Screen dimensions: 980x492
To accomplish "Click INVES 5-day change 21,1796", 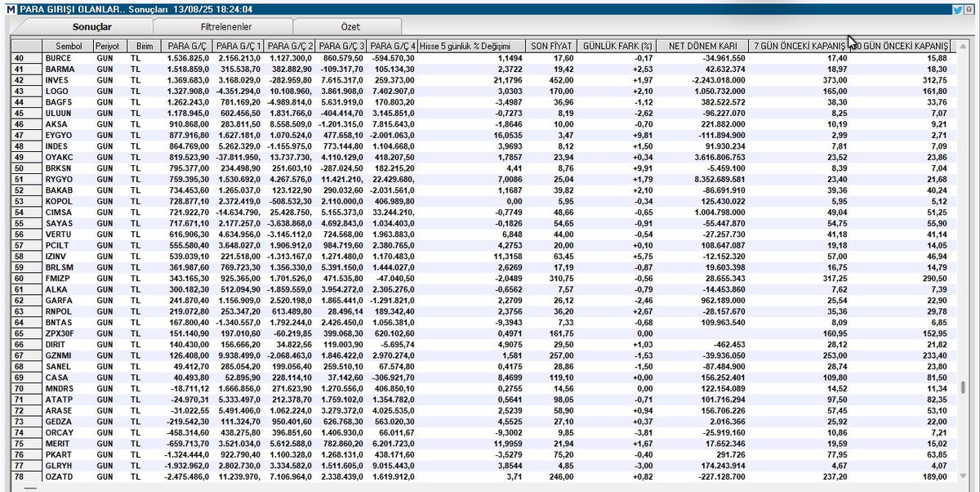I will click(506, 80).
